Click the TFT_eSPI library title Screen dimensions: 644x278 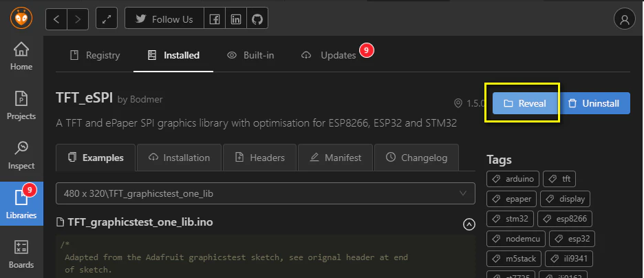tap(84, 98)
